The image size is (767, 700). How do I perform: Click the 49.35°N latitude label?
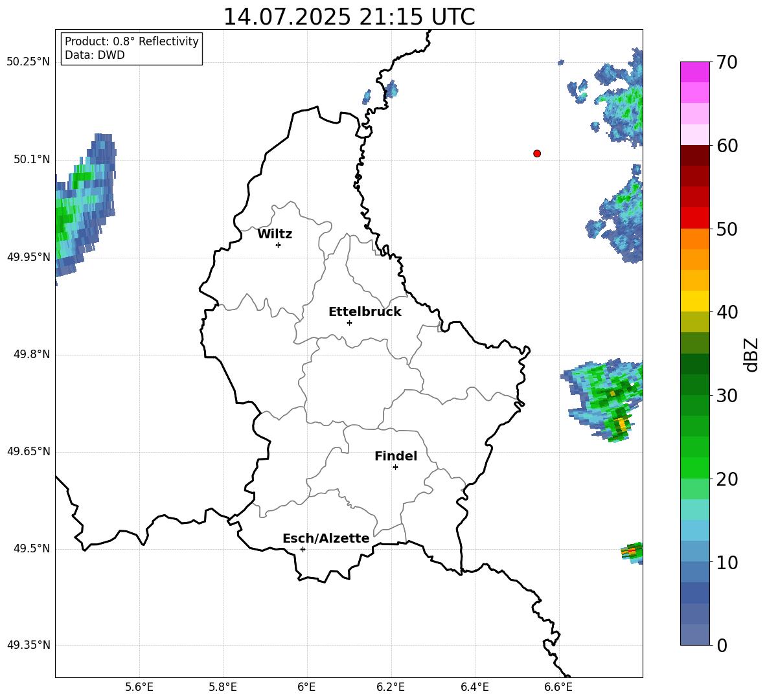coord(28,645)
